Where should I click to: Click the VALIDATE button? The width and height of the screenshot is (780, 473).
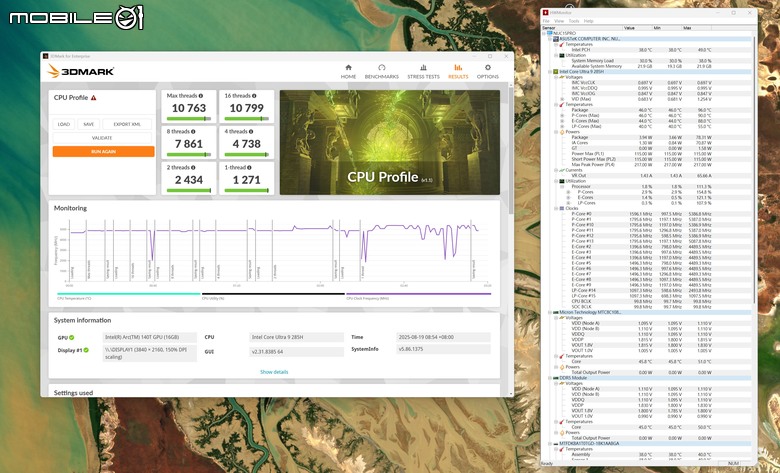tap(102, 138)
